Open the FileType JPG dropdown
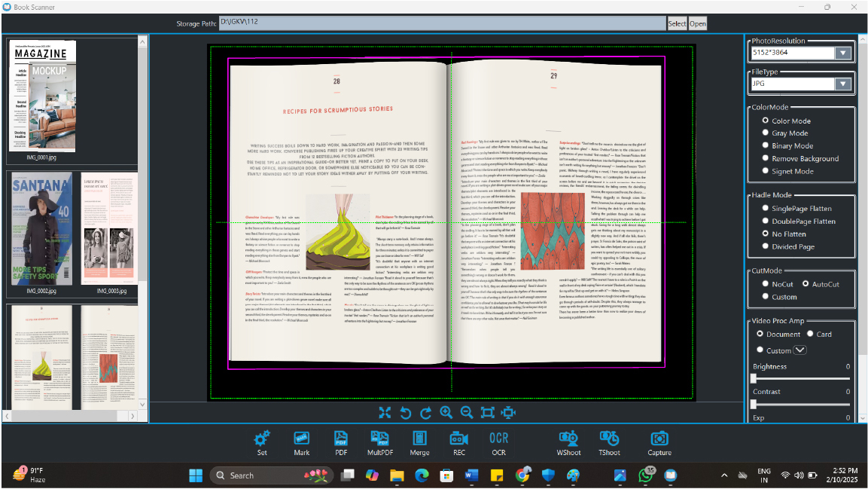This screenshot has height=489, width=868. (x=842, y=84)
